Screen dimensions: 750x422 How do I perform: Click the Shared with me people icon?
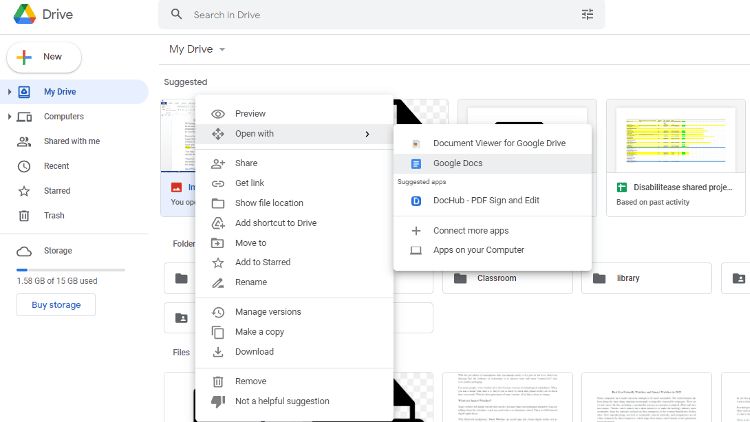[24, 142]
